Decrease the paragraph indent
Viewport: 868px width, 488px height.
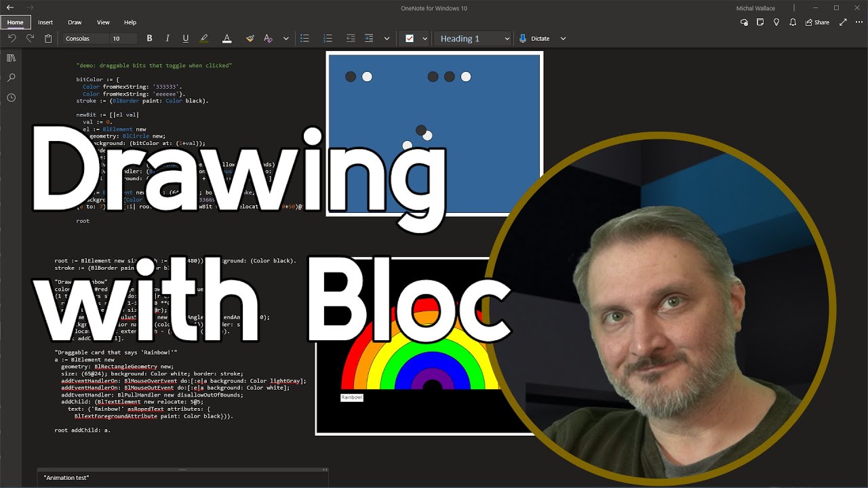tap(351, 39)
